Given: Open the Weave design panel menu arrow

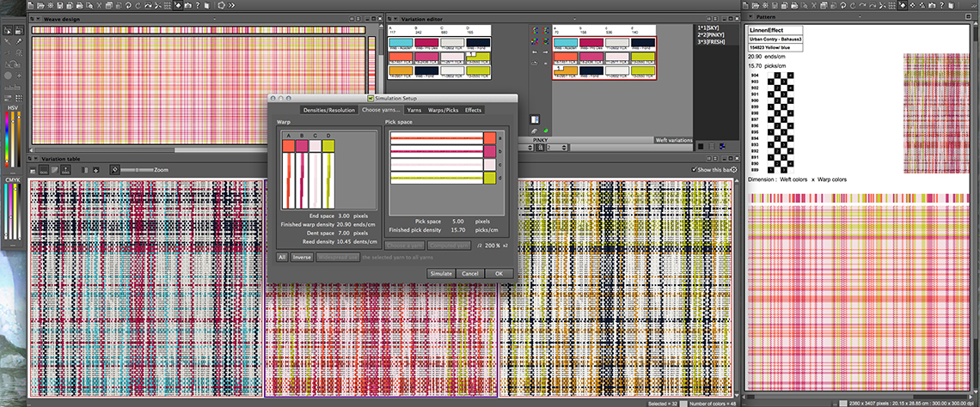Looking at the screenshot, I should click(38, 19).
